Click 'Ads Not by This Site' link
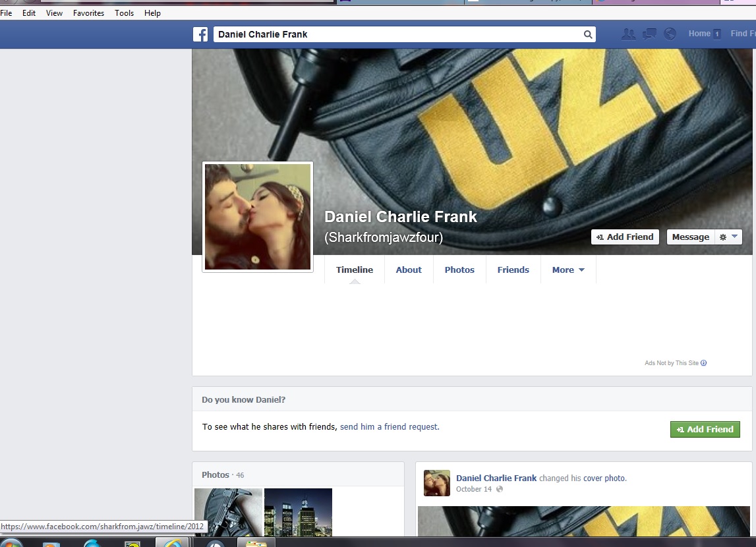 (672, 363)
